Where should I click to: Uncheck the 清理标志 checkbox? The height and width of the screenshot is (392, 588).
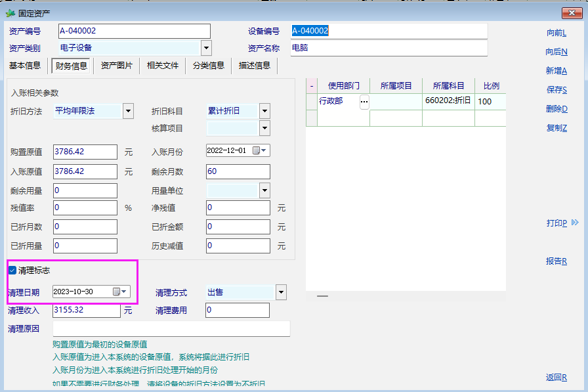click(x=12, y=270)
